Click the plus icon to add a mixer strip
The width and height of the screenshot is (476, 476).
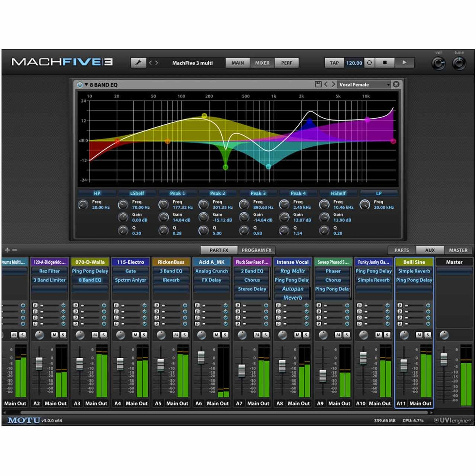click(x=8, y=250)
